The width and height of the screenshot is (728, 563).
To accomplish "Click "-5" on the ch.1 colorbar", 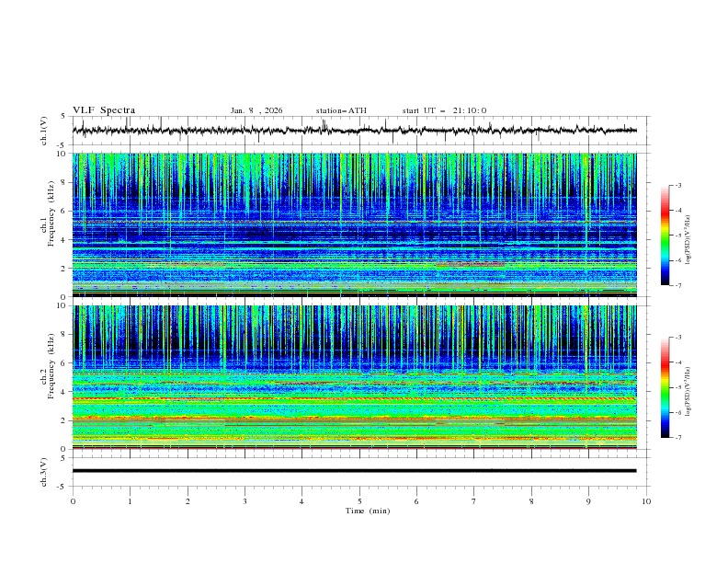I will (677, 236).
